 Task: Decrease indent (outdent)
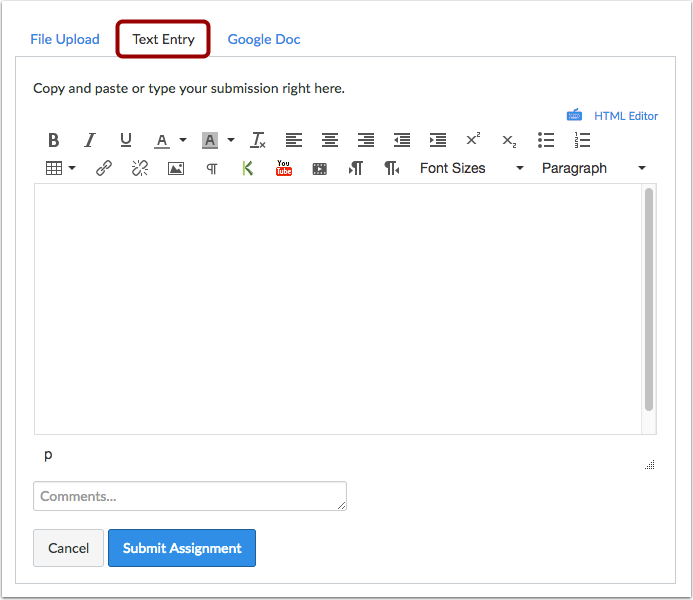click(x=402, y=141)
